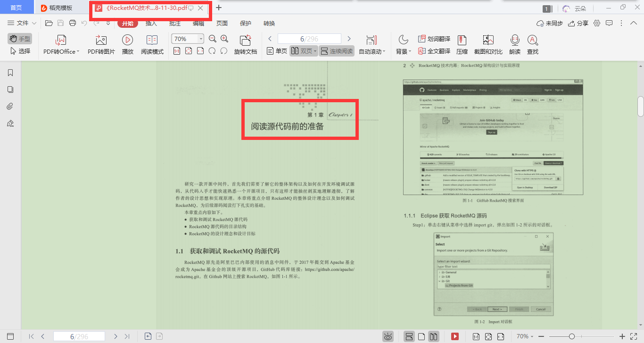The height and width of the screenshot is (343, 644).
Task: Open feedback chat icon at top right
Action: click(x=609, y=23)
